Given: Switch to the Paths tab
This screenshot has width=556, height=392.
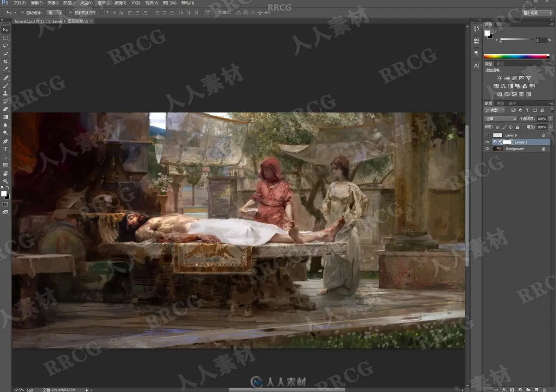Looking at the screenshot, I should (512, 104).
